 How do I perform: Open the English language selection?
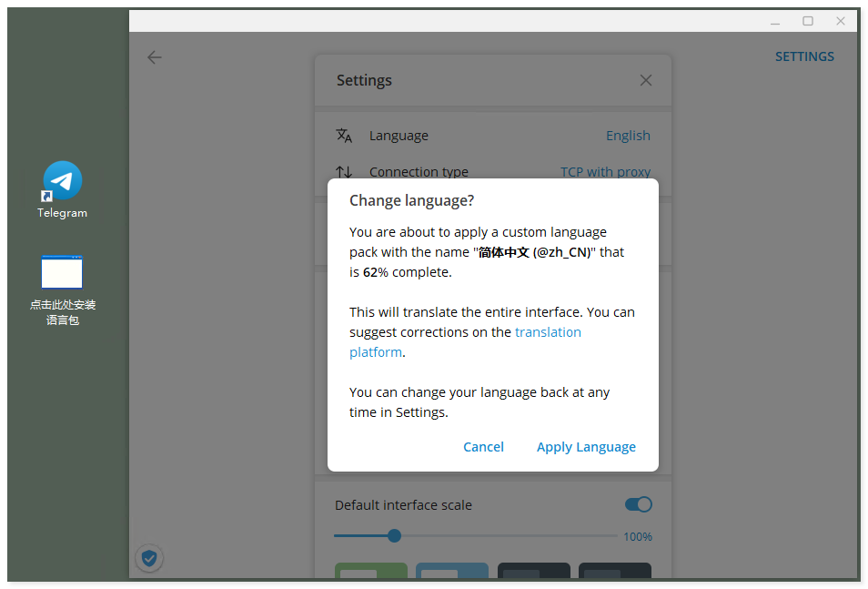628,136
